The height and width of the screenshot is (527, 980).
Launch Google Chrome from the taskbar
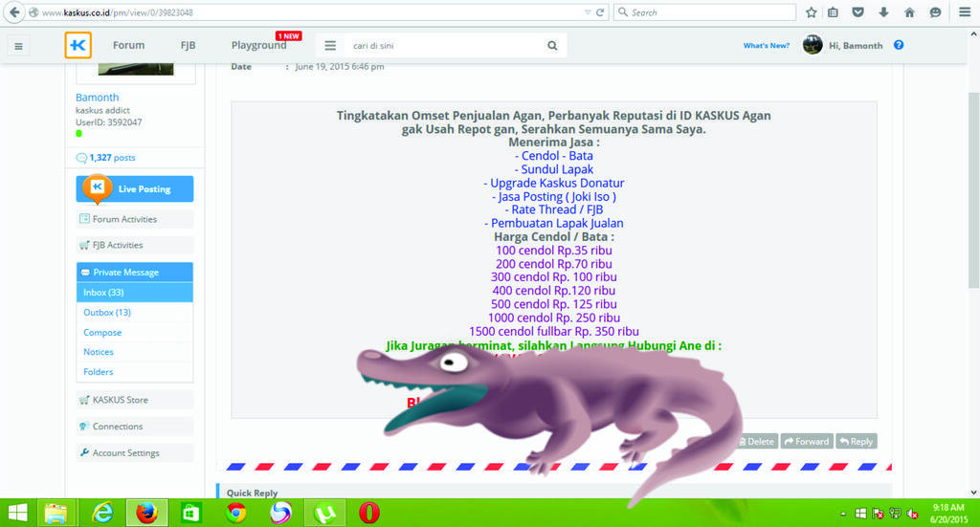pos(236,514)
